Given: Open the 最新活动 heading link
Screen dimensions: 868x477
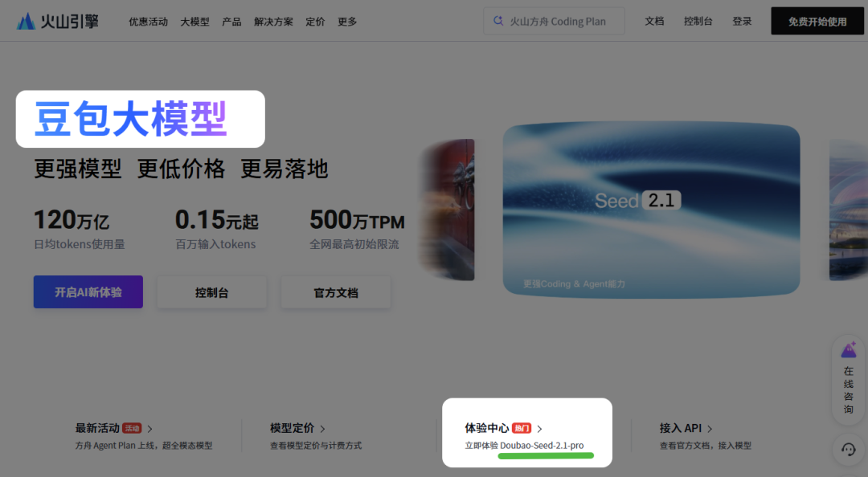Looking at the screenshot, I should tap(97, 428).
